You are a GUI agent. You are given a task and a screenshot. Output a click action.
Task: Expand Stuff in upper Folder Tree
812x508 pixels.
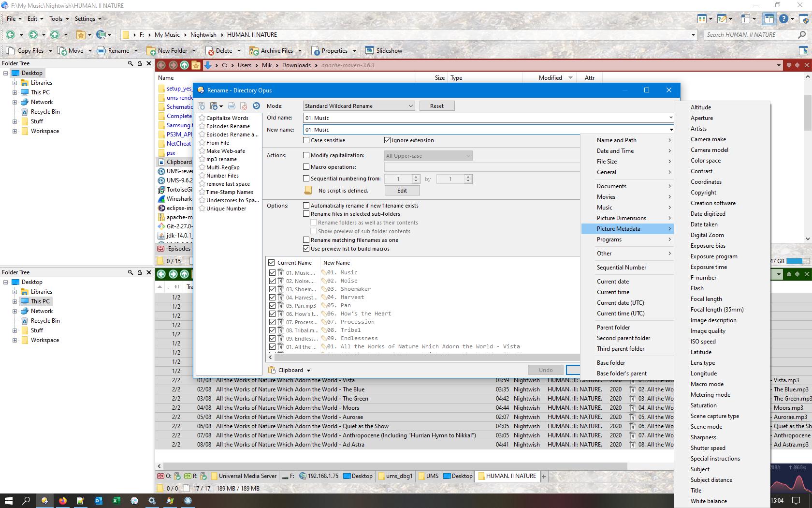click(x=14, y=121)
